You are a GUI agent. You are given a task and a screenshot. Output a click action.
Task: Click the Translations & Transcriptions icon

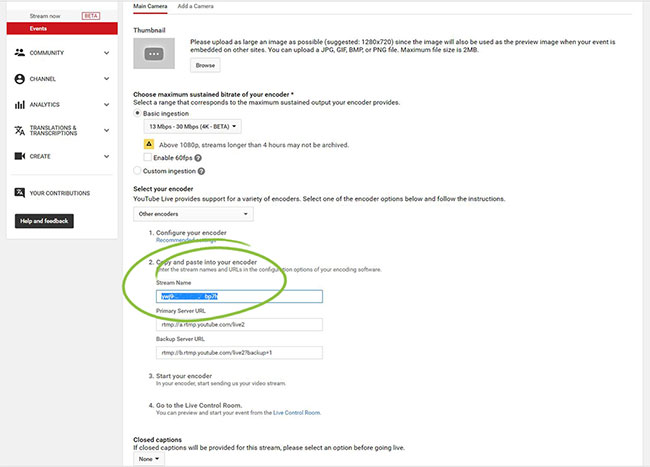pyautogui.click(x=20, y=130)
